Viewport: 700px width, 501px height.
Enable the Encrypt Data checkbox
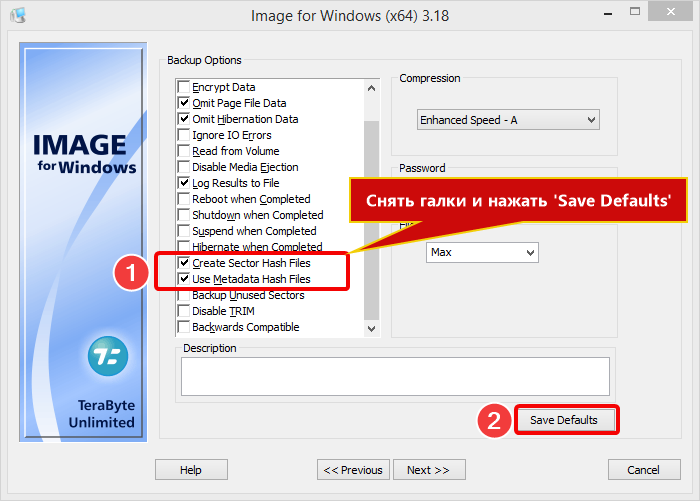pos(183,87)
